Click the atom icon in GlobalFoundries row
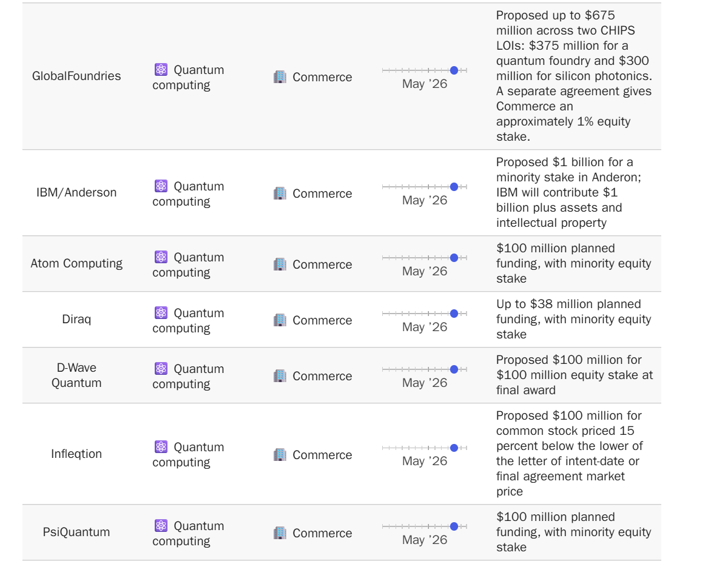 tap(161, 70)
